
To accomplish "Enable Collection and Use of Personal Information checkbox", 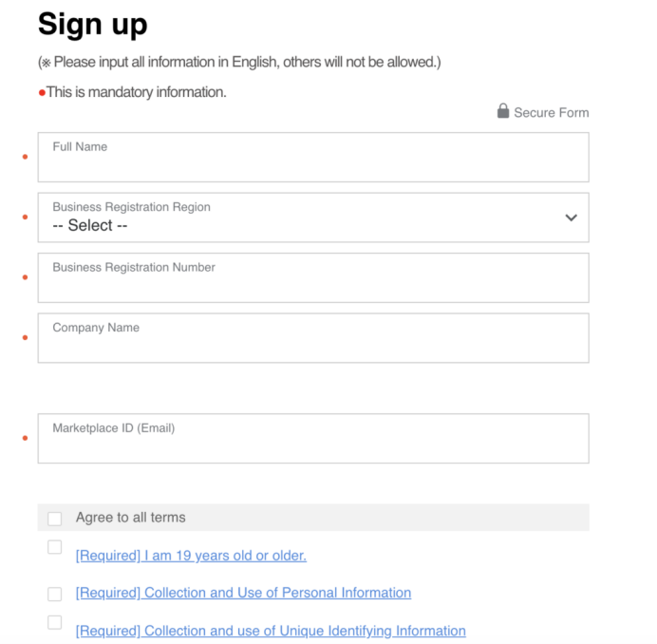I will click(54, 594).
